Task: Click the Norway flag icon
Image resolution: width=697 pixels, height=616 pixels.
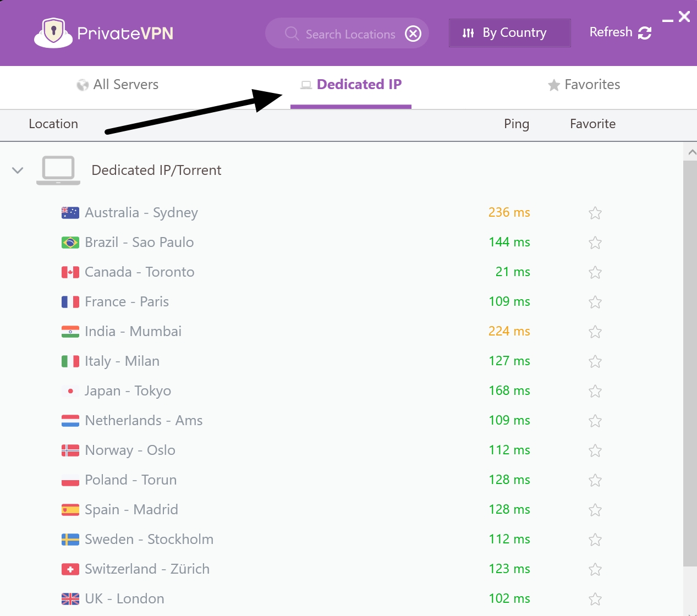Action: tap(70, 450)
